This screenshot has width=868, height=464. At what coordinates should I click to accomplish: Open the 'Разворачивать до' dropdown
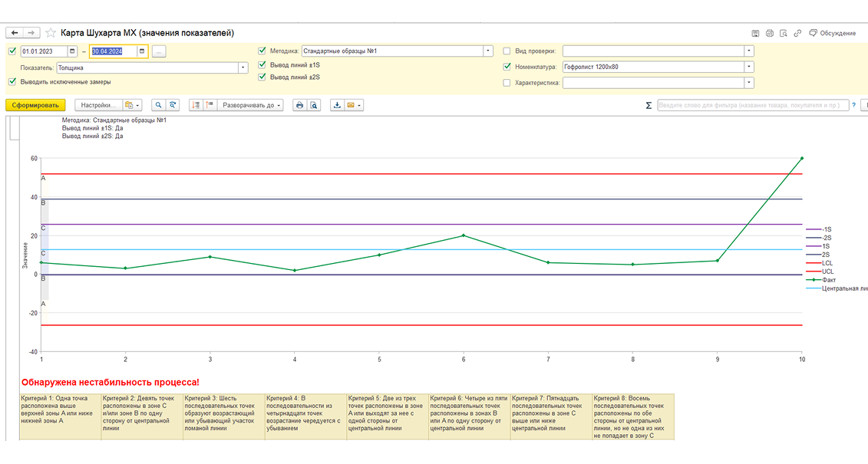click(252, 105)
